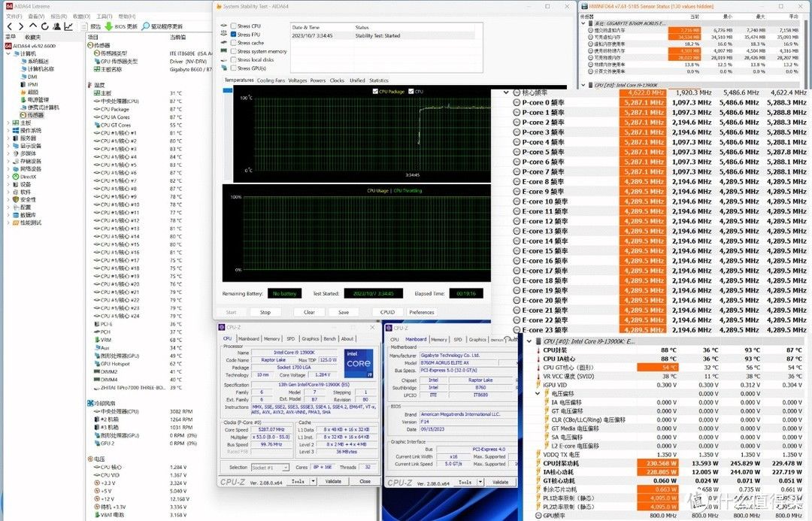Click the E-core 8 频率 clock icon
Image resolution: width=812 pixels, height=521 pixels.
(517, 182)
